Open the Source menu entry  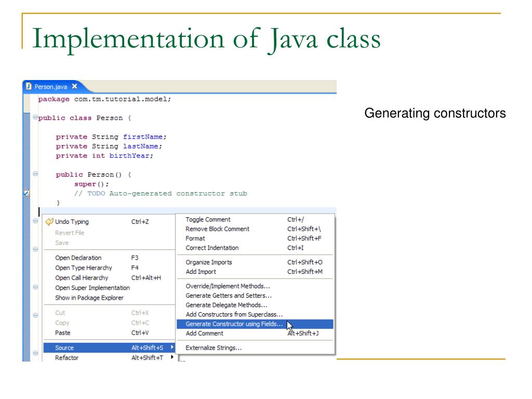[x=109, y=348]
